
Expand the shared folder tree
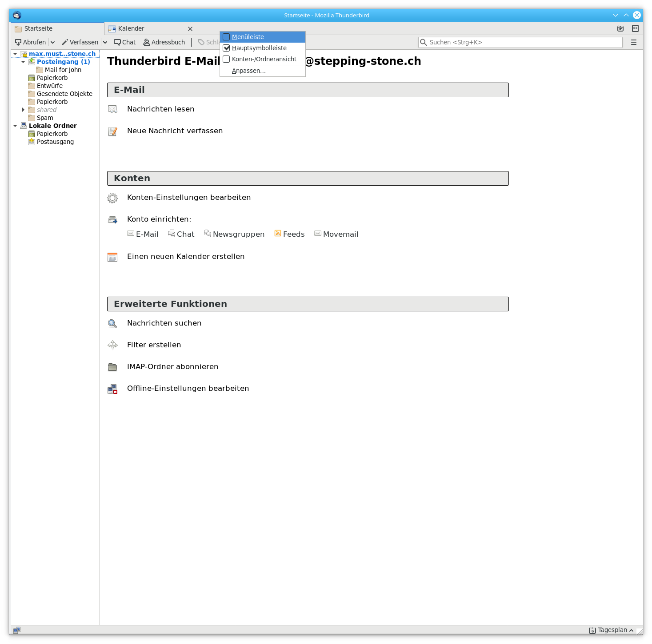coord(23,110)
